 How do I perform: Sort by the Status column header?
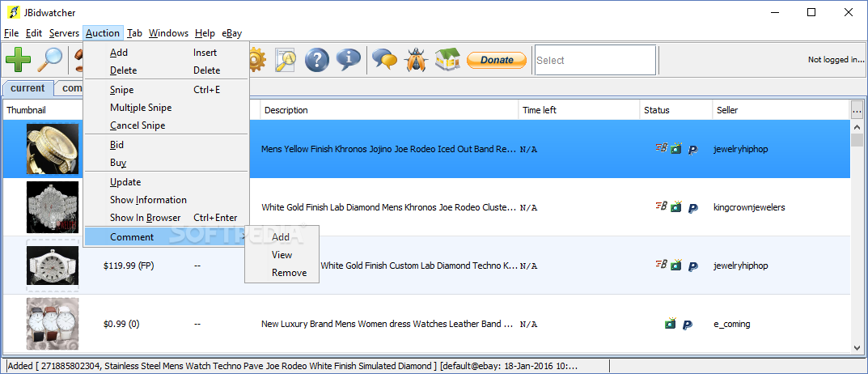pyautogui.click(x=676, y=110)
